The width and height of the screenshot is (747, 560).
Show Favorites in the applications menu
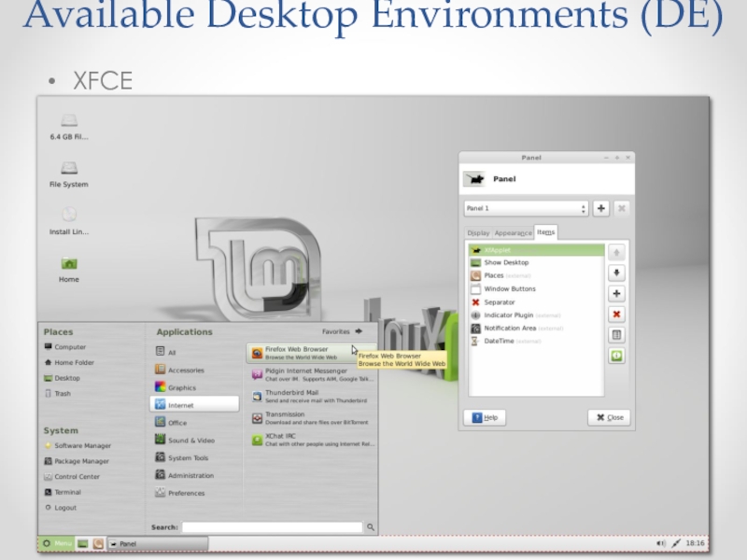click(343, 331)
